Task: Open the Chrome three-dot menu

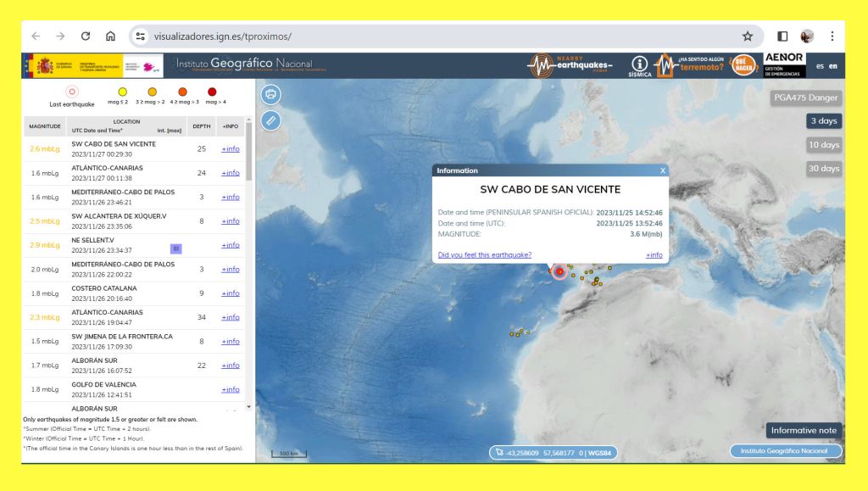Action: (x=832, y=36)
